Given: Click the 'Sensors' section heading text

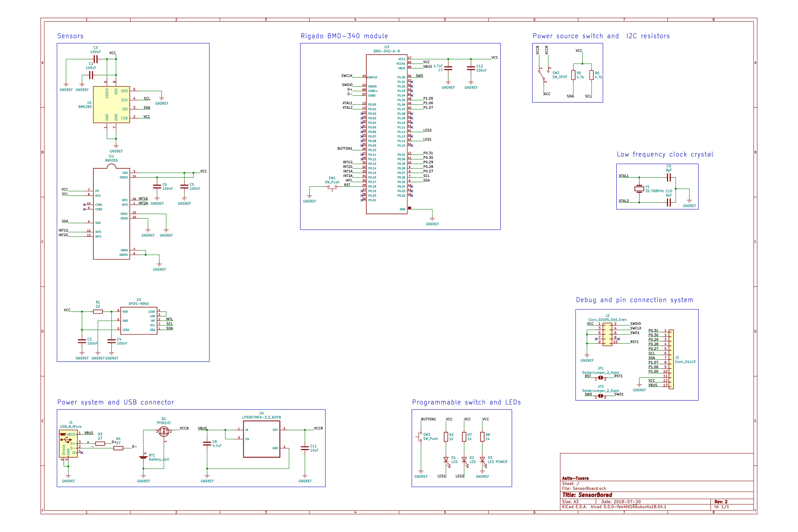Looking at the screenshot, I should pos(70,36).
